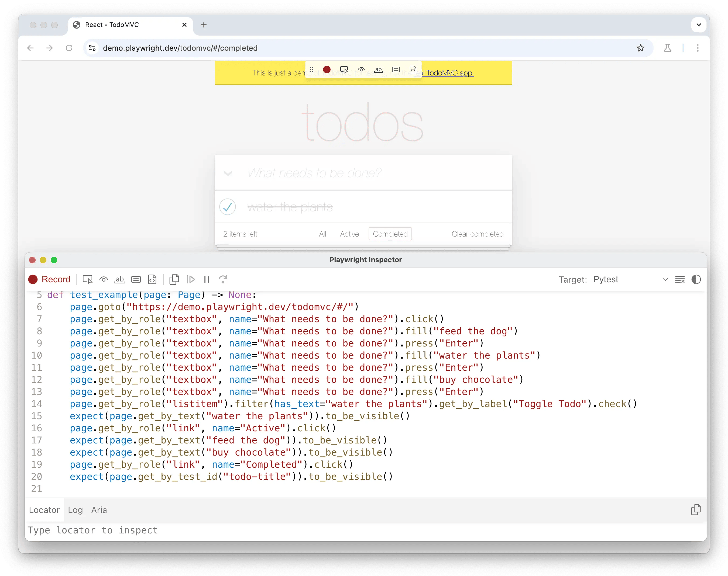Image resolution: width=728 pixels, height=576 pixels.
Task: Switch to the Log tab
Action: pyautogui.click(x=75, y=510)
